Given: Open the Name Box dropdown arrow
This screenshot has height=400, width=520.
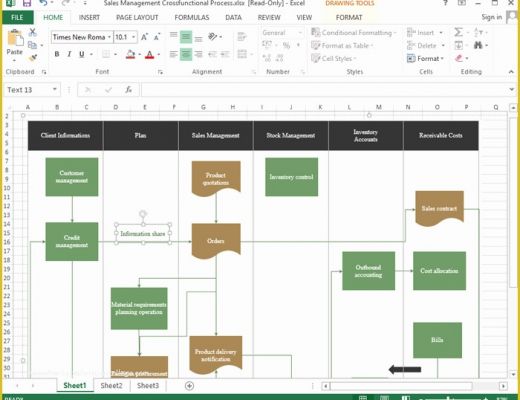Looking at the screenshot, I should point(54,89).
